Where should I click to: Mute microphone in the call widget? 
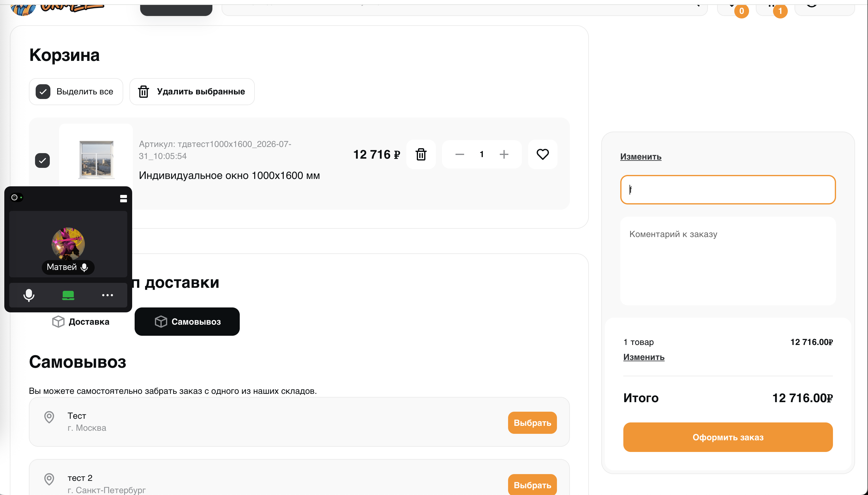tap(29, 295)
